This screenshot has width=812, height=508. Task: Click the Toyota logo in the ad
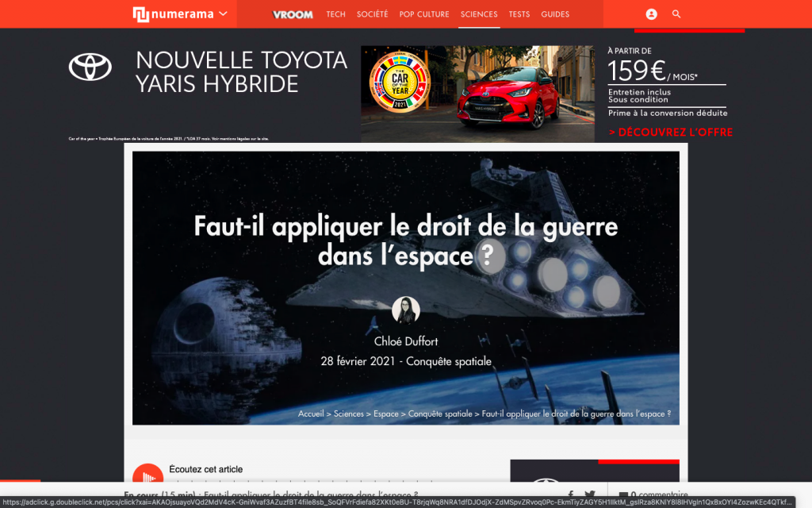click(90, 67)
